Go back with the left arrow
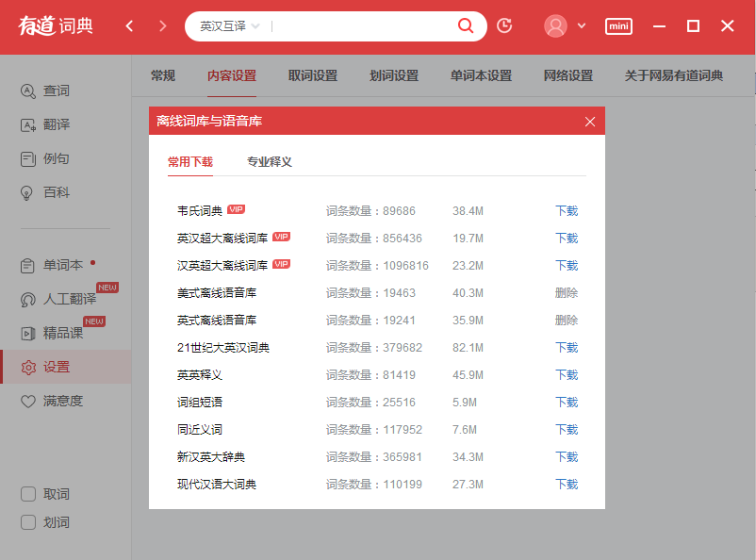 point(130,25)
